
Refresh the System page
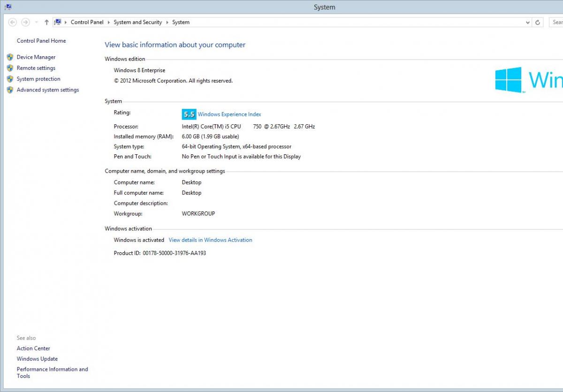point(538,23)
